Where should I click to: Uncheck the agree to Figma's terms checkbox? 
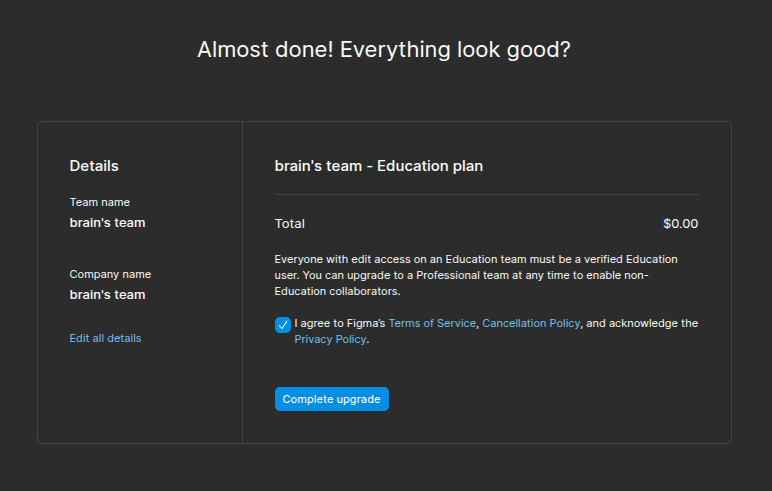(283, 325)
